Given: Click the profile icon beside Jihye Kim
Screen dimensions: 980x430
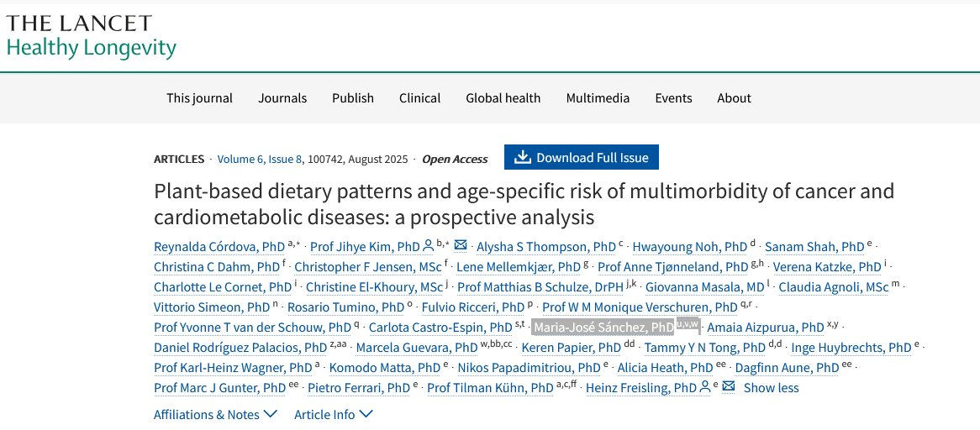Looking at the screenshot, I should pyautogui.click(x=429, y=246).
